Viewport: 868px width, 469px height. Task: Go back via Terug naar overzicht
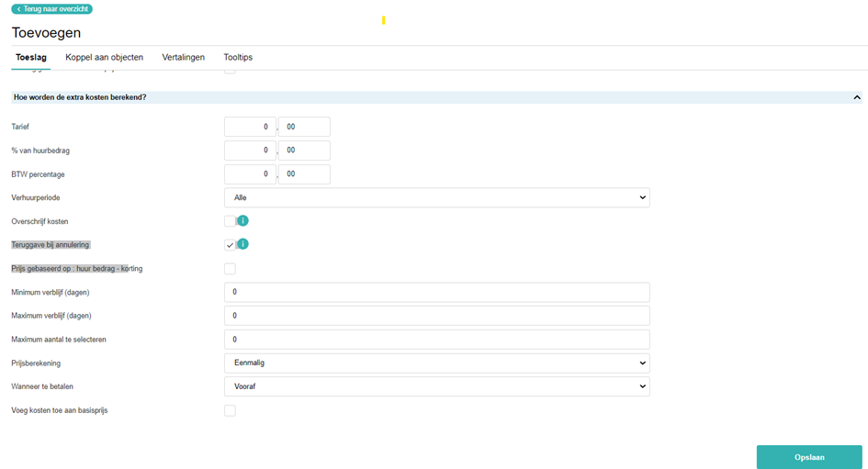point(52,9)
